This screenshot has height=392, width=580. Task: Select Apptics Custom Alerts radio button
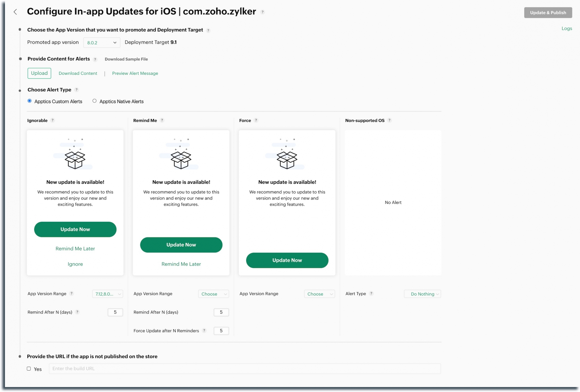[x=30, y=101]
